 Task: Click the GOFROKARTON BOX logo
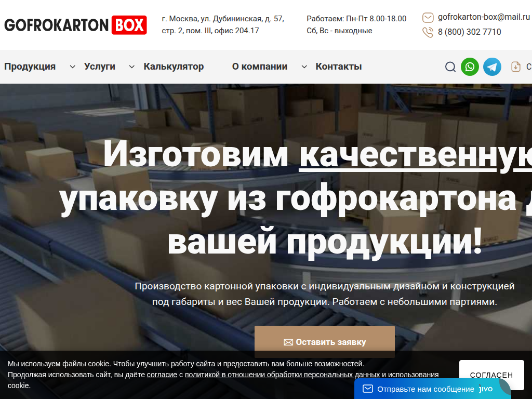pos(75,24)
